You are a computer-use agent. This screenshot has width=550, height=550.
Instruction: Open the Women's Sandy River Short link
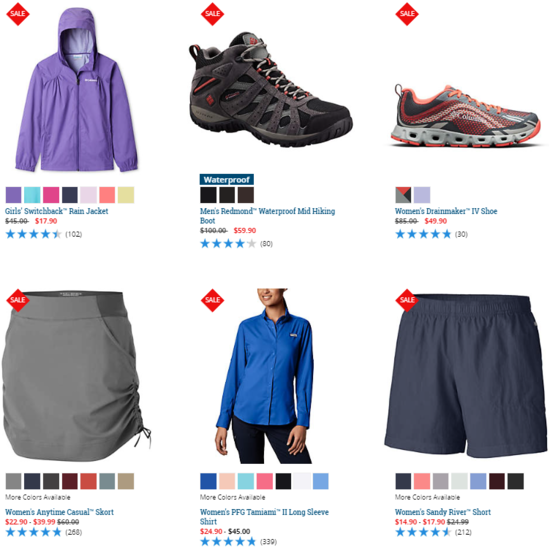pyautogui.click(x=443, y=512)
